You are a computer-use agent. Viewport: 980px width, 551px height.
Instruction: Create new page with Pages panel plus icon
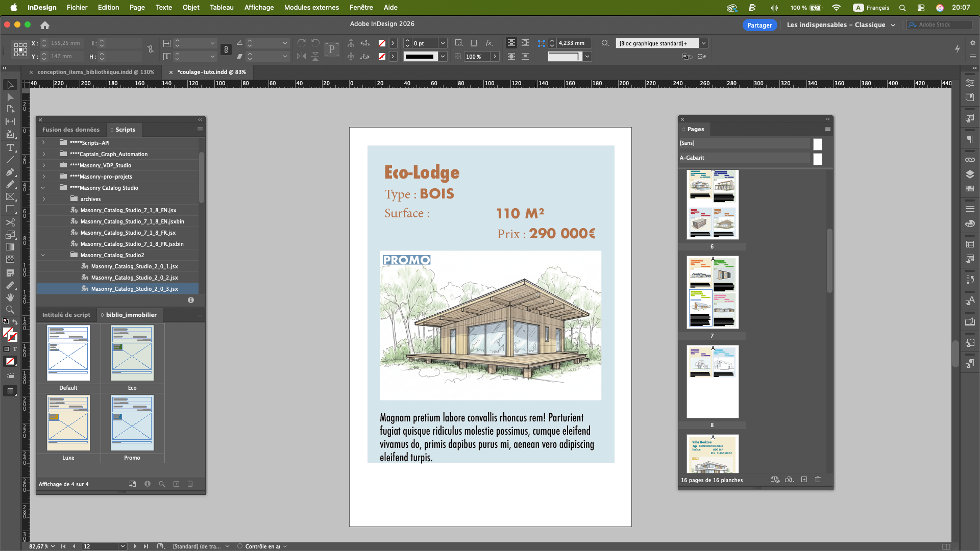(804, 480)
